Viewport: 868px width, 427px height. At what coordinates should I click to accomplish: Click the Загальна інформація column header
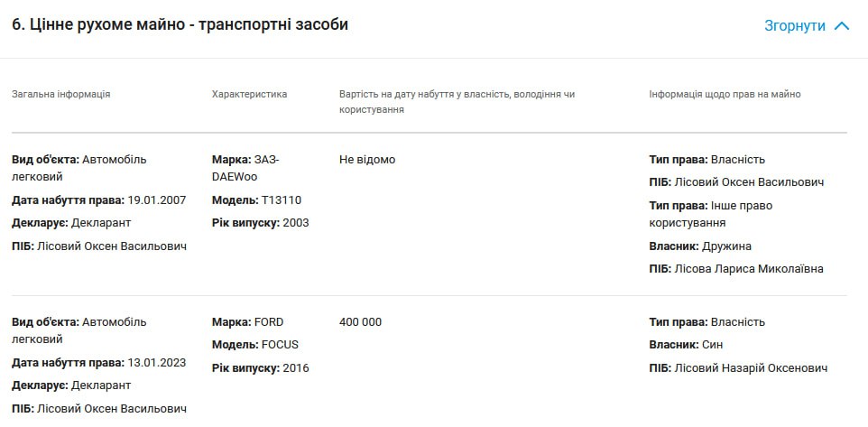click(61, 94)
